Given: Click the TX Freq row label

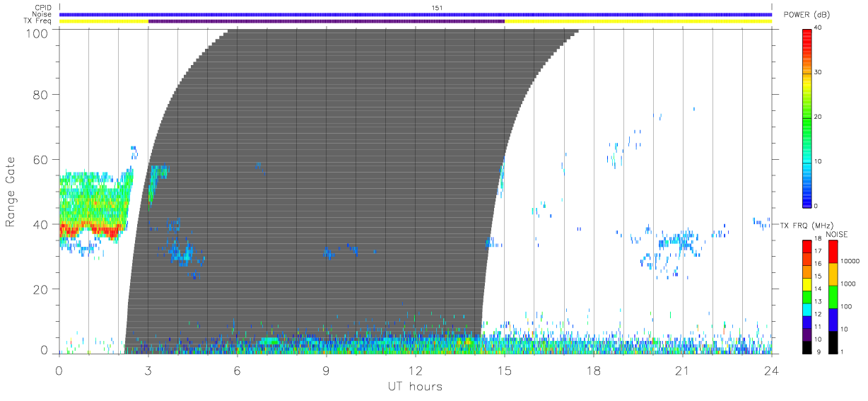Looking at the screenshot, I should (x=37, y=21).
